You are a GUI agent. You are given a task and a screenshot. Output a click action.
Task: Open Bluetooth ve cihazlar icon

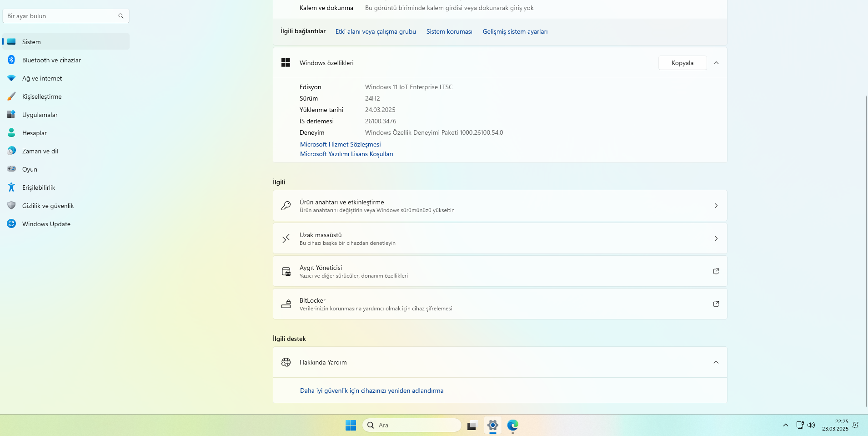tap(11, 60)
